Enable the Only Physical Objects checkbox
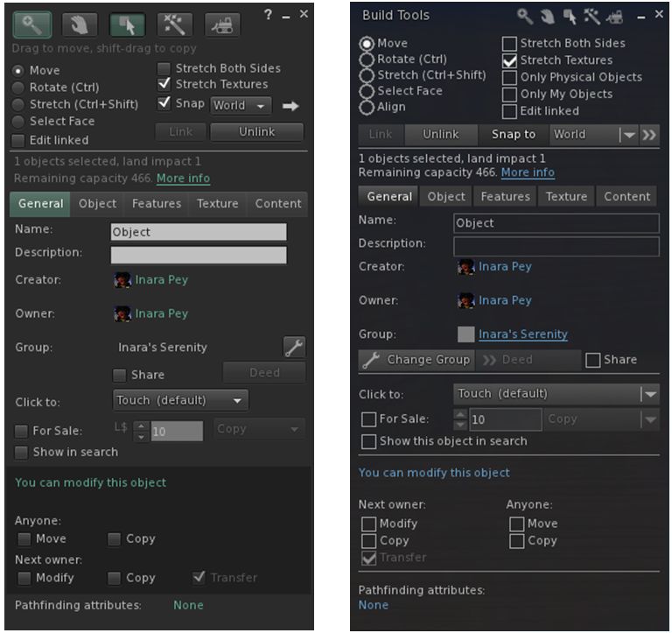Screen dimensions: 672x633 (x=509, y=77)
